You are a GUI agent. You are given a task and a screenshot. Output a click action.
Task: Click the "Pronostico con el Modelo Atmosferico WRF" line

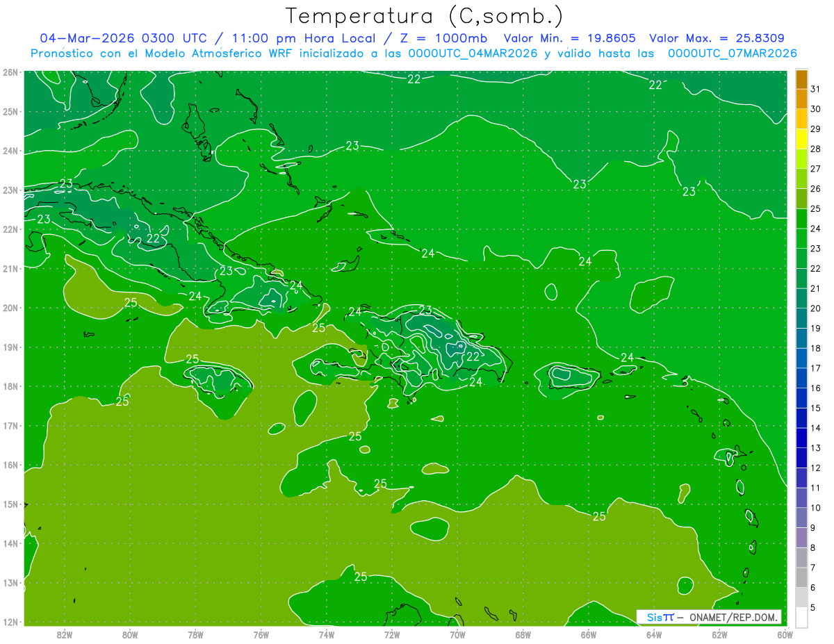(x=414, y=53)
